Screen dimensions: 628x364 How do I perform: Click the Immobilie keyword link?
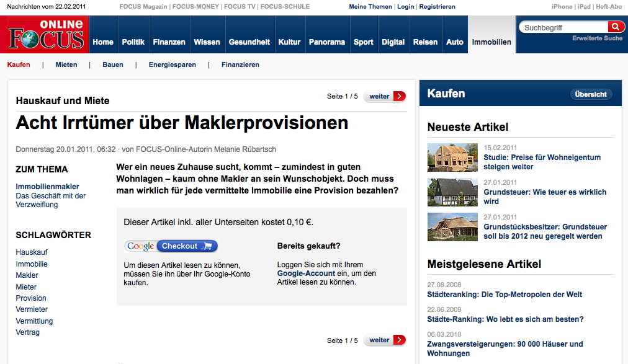[31, 264]
